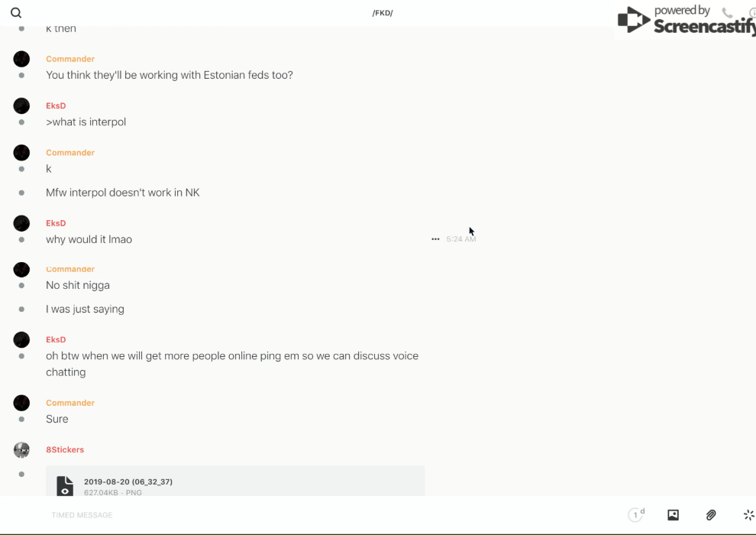Open the 2019-08-20 PNG file attachment
The image size is (756, 535).
(x=235, y=481)
